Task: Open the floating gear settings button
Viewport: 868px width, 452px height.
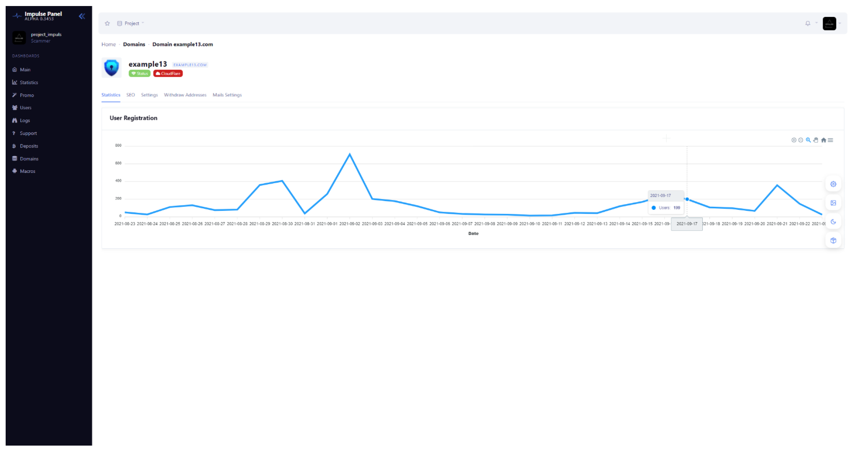Action: (x=833, y=184)
